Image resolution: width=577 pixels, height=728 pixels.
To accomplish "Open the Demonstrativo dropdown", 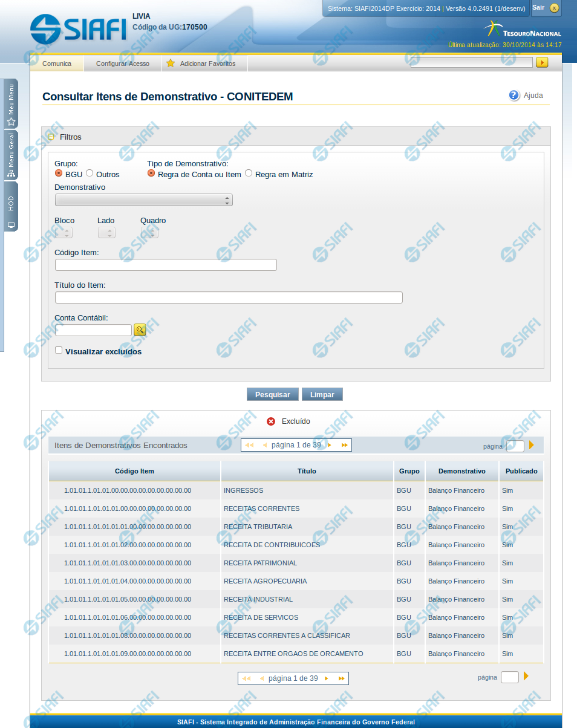I will point(143,200).
